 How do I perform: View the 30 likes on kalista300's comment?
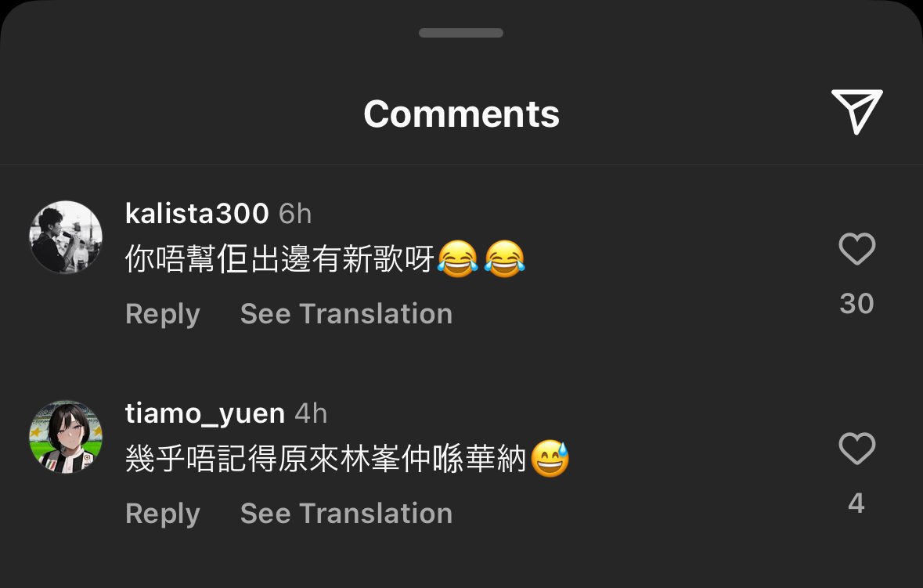tap(857, 304)
